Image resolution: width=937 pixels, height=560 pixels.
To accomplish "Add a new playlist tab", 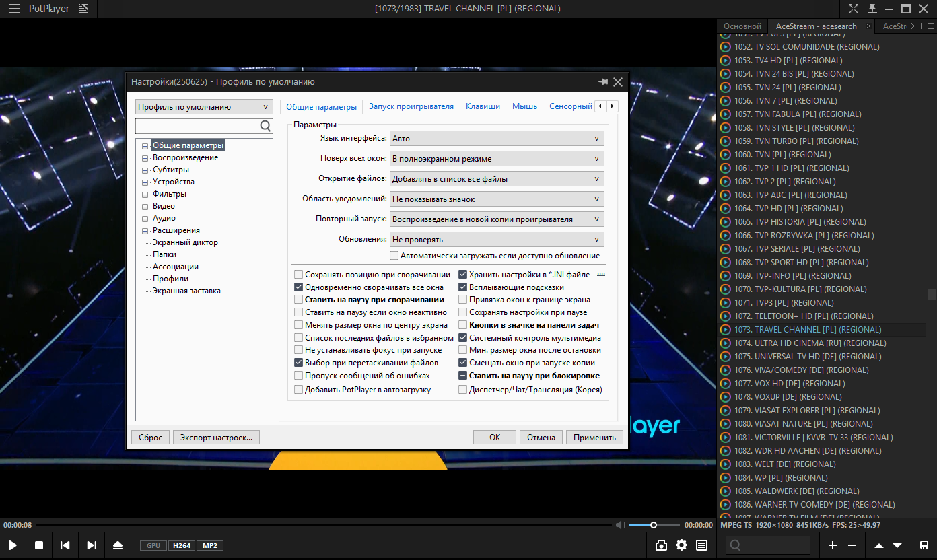I will (x=922, y=26).
